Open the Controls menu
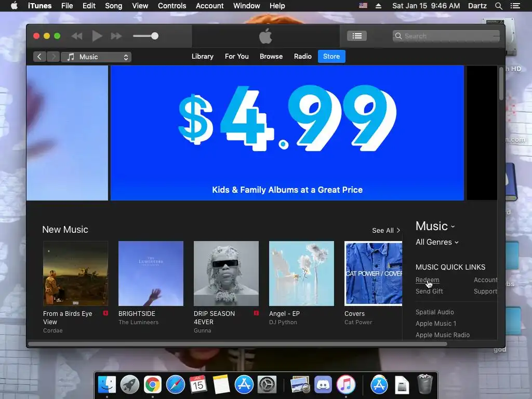Image resolution: width=532 pixels, height=399 pixels. [x=172, y=6]
